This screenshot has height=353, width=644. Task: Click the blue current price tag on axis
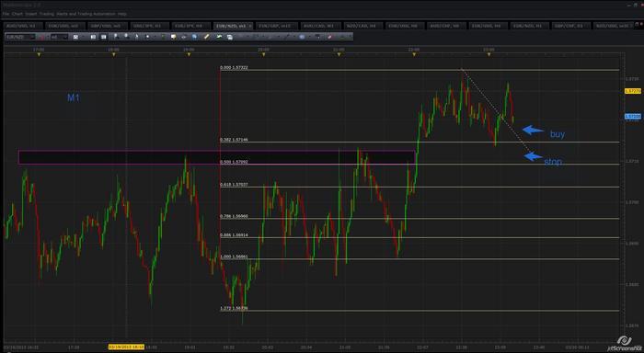pyautogui.click(x=633, y=117)
